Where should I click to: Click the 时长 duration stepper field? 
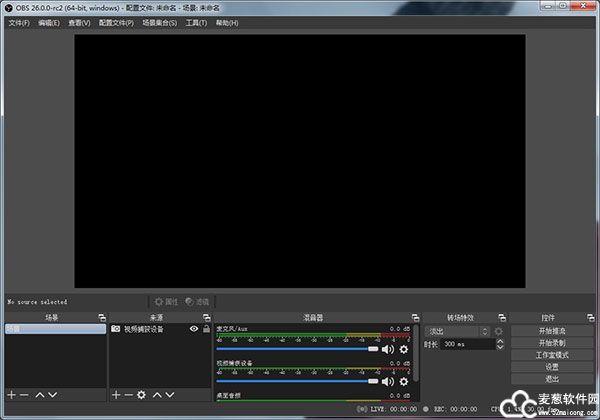467,344
